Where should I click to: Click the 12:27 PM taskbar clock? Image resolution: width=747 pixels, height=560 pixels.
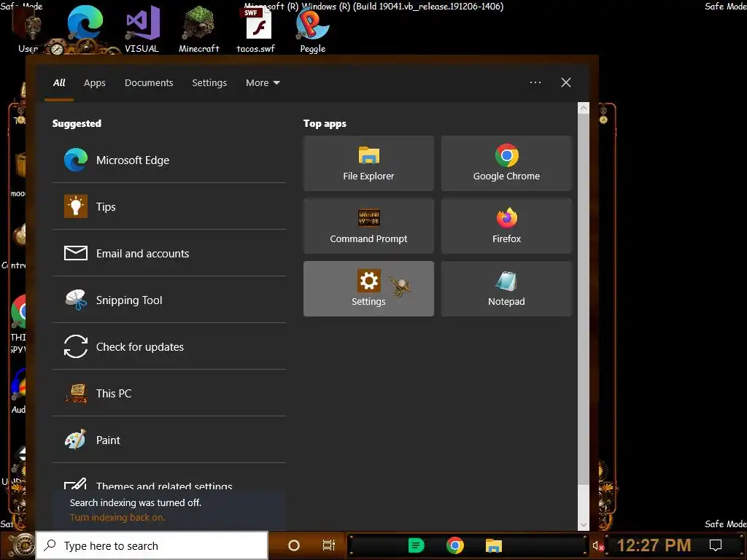(654, 545)
